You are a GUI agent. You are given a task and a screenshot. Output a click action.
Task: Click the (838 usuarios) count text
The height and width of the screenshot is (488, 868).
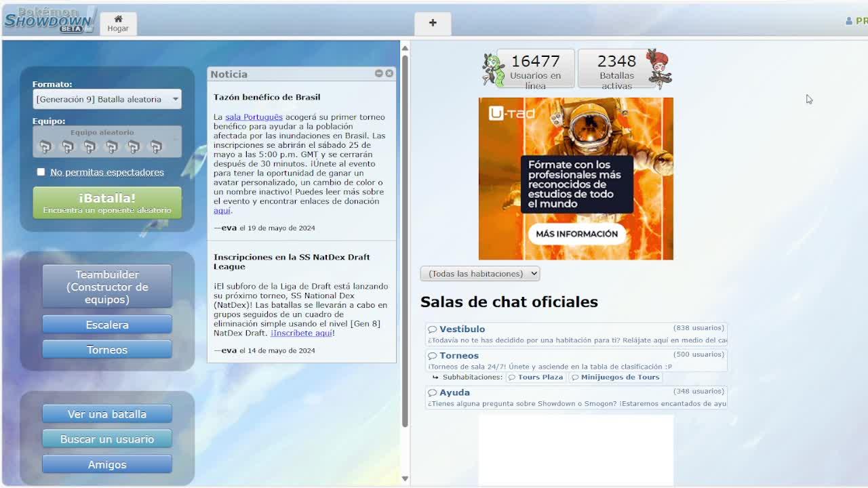698,328
